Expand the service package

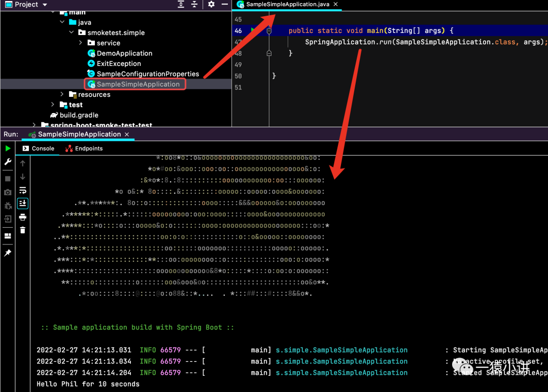tap(81, 43)
